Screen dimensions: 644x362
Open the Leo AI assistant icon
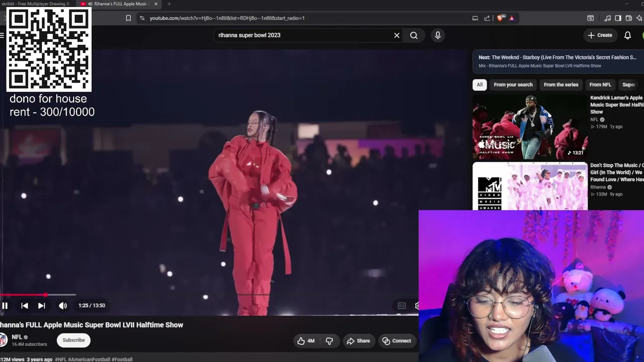pos(640,18)
